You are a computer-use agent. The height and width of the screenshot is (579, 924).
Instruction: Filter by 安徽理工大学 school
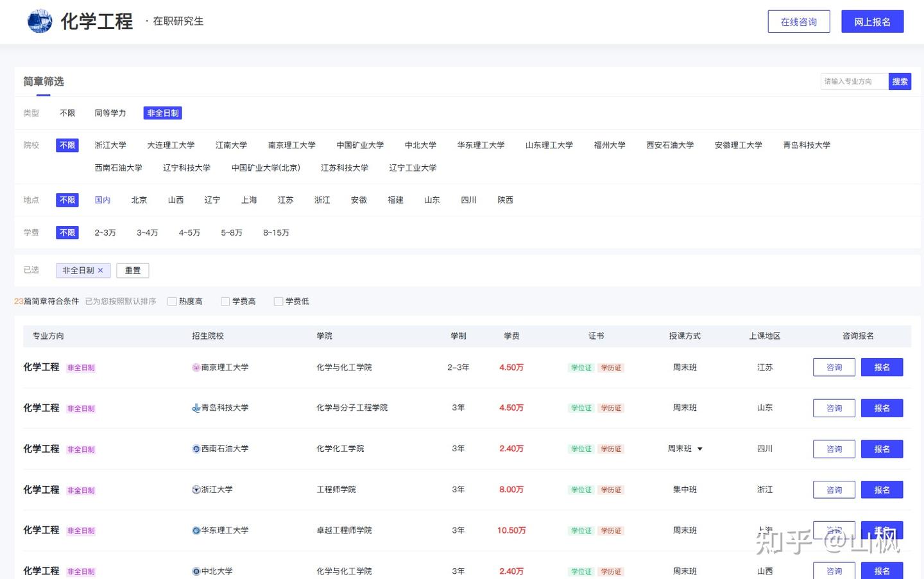tap(739, 146)
